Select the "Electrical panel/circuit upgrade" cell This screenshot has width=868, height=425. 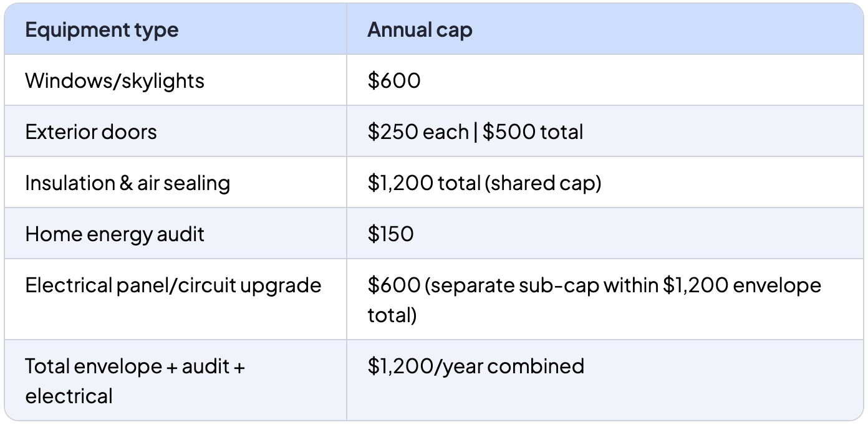tap(173, 285)
